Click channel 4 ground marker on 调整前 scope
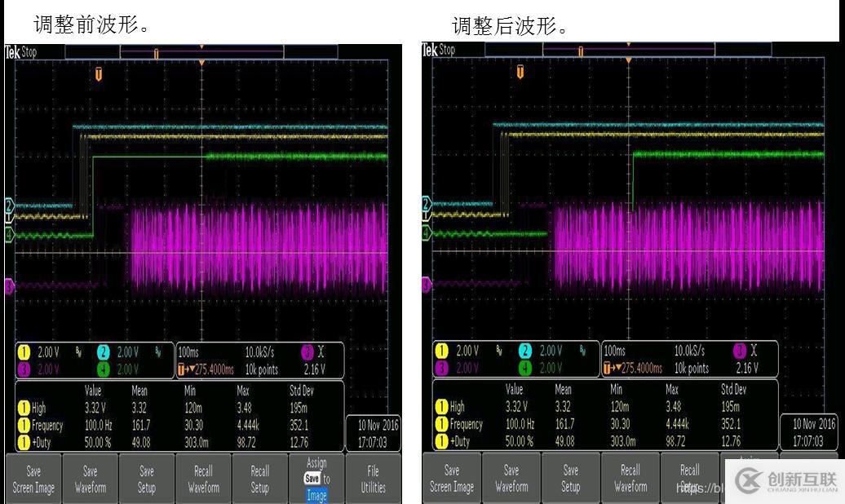The image size is (845, 504). [x=9, y=236]
